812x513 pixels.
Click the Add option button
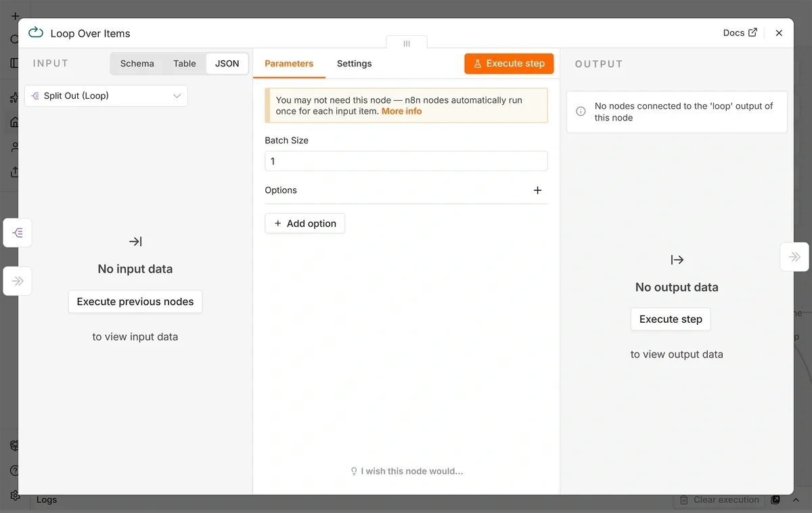(305, 223)
